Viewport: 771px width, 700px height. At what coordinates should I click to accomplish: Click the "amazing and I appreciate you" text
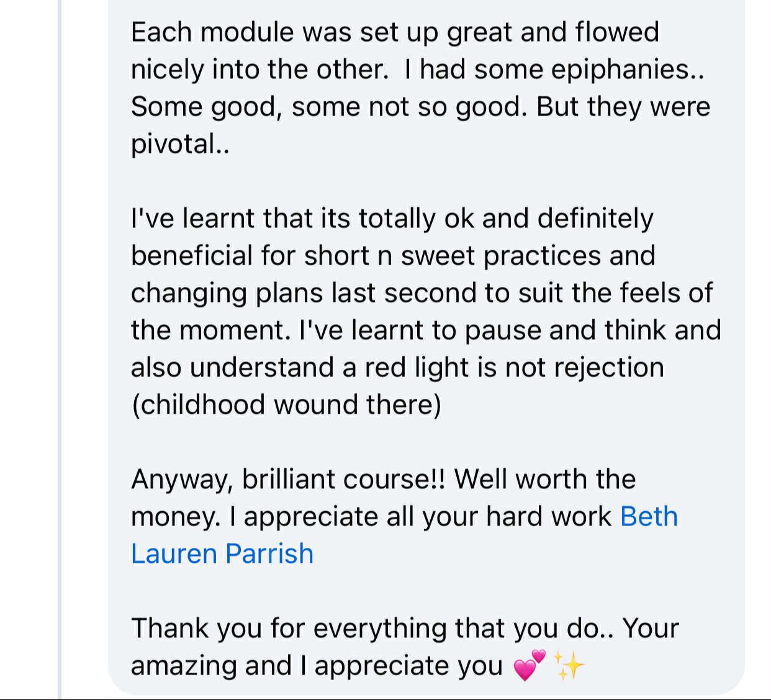(x=317, y=665)
